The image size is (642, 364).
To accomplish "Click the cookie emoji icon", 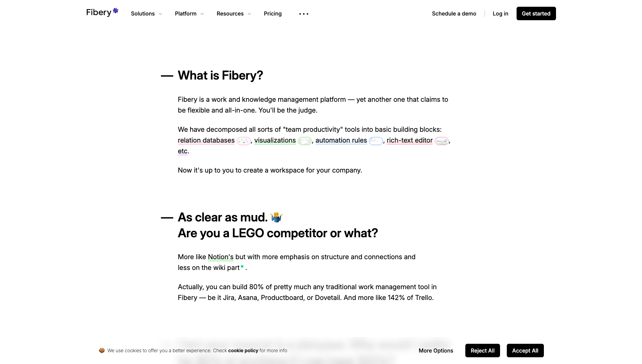I will 101,351.
